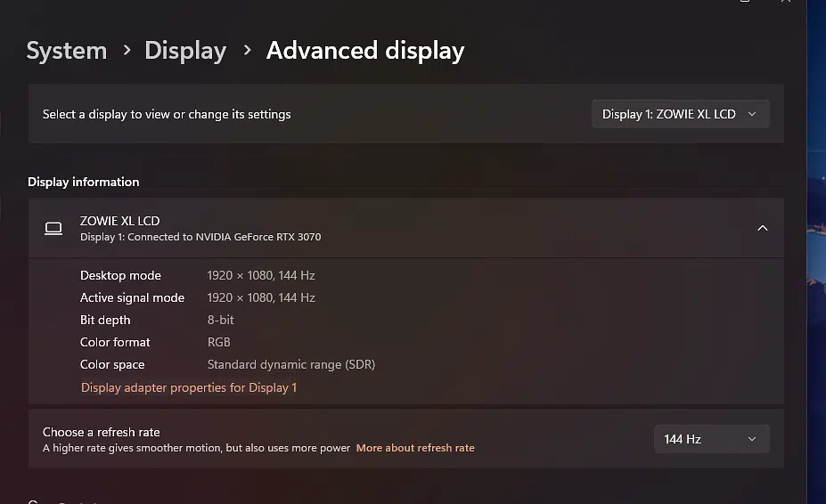This screenshot has width=826, height=504.
Task: Click the 8-bit Bit depth value
Action: click(x=221, y=320)
